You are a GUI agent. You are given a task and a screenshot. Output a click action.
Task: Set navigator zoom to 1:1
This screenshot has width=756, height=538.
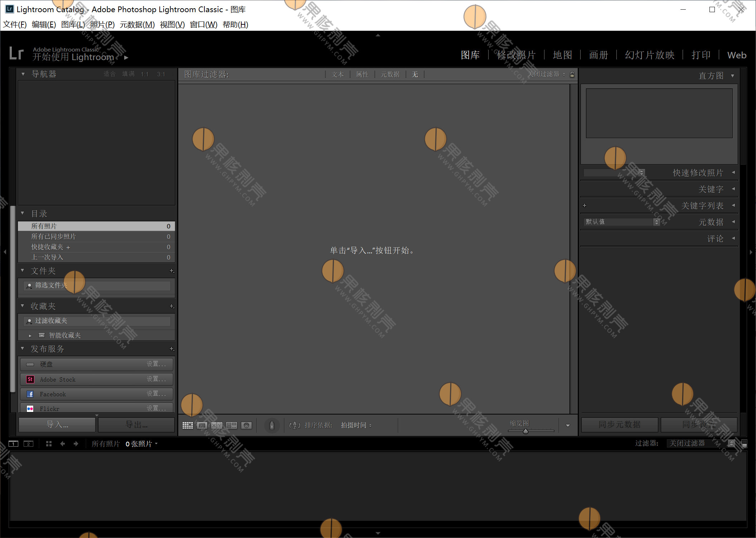pyautogui.click(x=145, y=74)
